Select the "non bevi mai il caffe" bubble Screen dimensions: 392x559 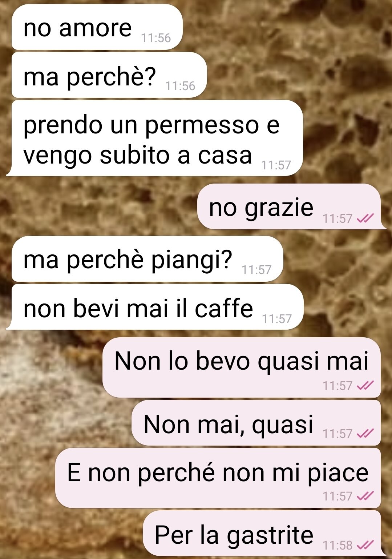154,307
